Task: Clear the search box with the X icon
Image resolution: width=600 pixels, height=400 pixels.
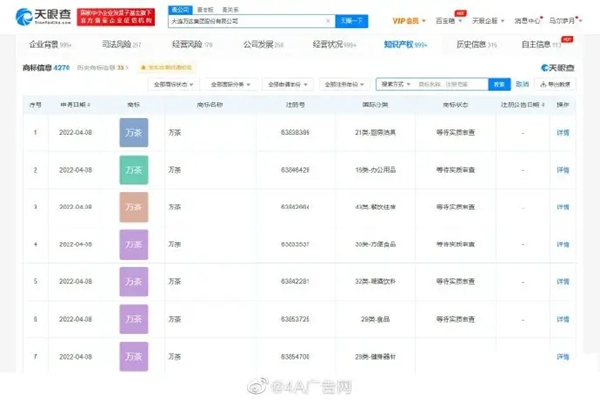Action: pyautogui.click(x=328, y=21)
